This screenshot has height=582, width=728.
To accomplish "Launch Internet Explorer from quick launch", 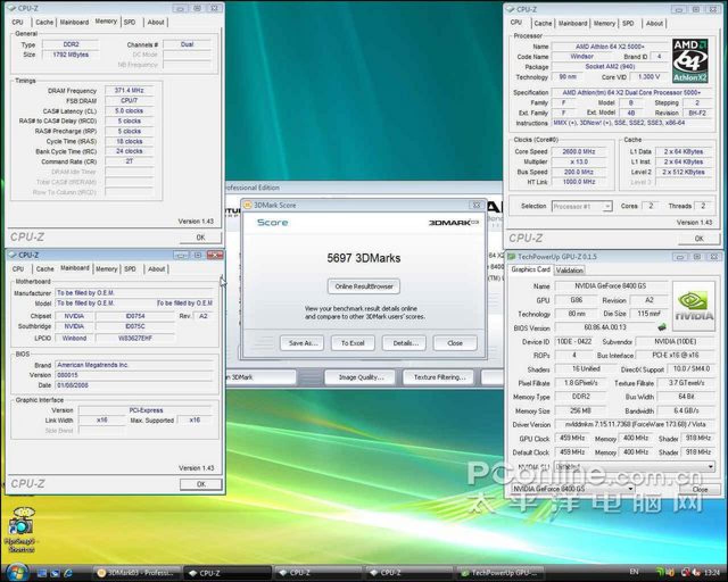I will [x=68, y=573].
